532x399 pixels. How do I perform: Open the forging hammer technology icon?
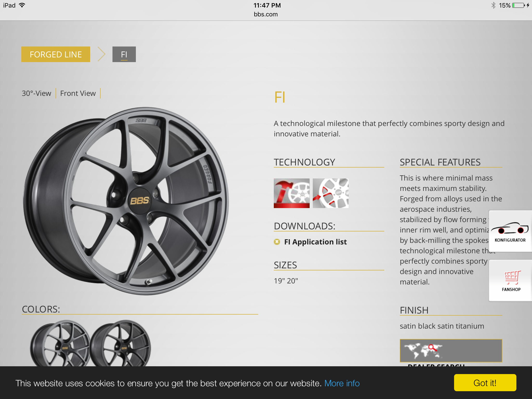(x=291, y=193)
